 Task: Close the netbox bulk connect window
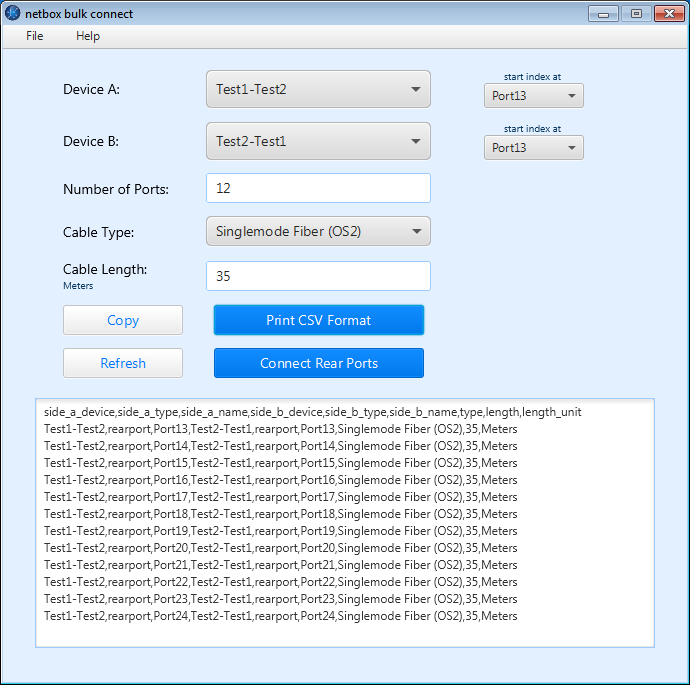pos(669,14)
